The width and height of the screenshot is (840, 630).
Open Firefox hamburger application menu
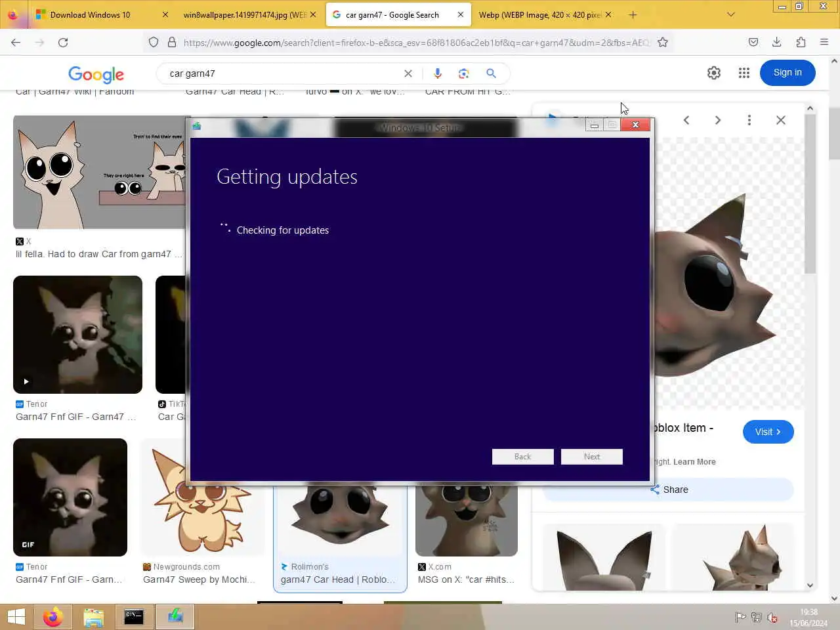click(824, 43)
